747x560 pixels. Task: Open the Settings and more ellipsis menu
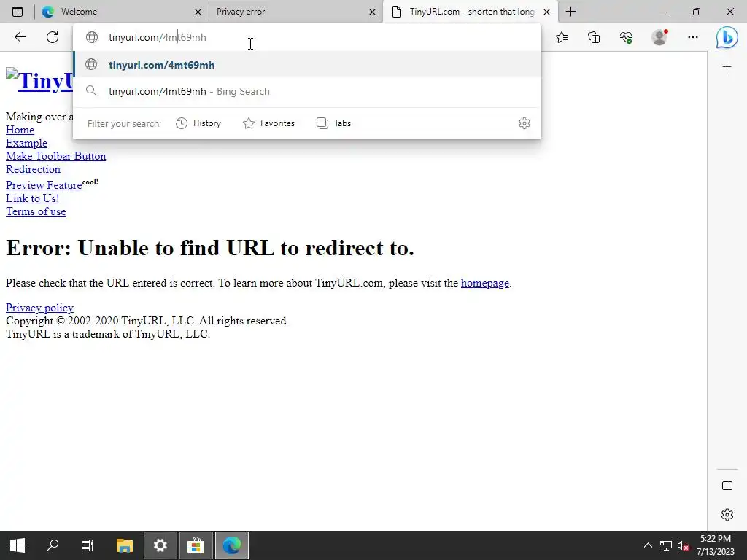click(693, 37)
